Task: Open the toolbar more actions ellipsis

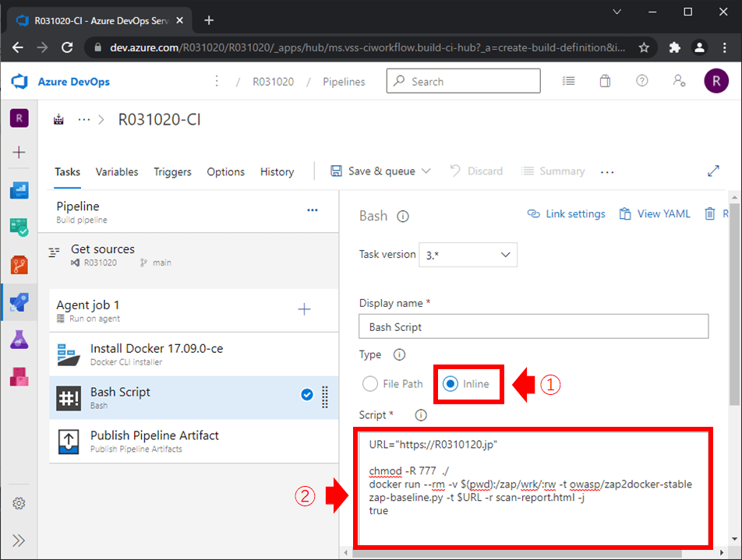Action: [607, 172]
